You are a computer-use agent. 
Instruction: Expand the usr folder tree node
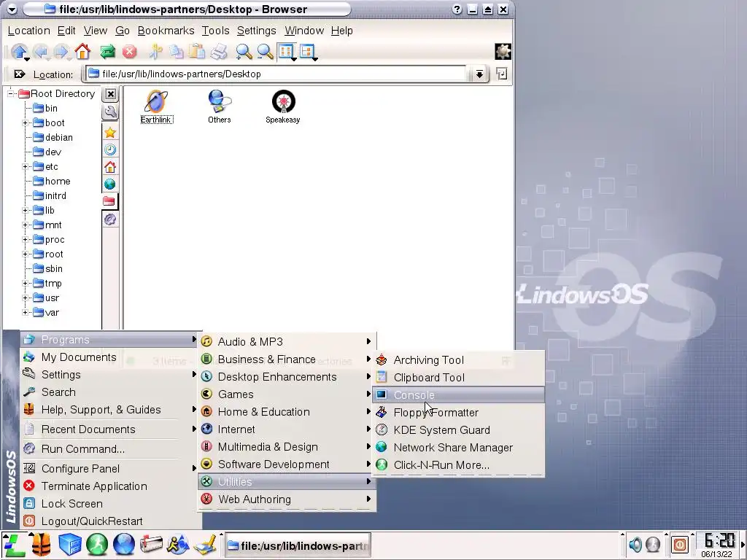coord(25,298)
